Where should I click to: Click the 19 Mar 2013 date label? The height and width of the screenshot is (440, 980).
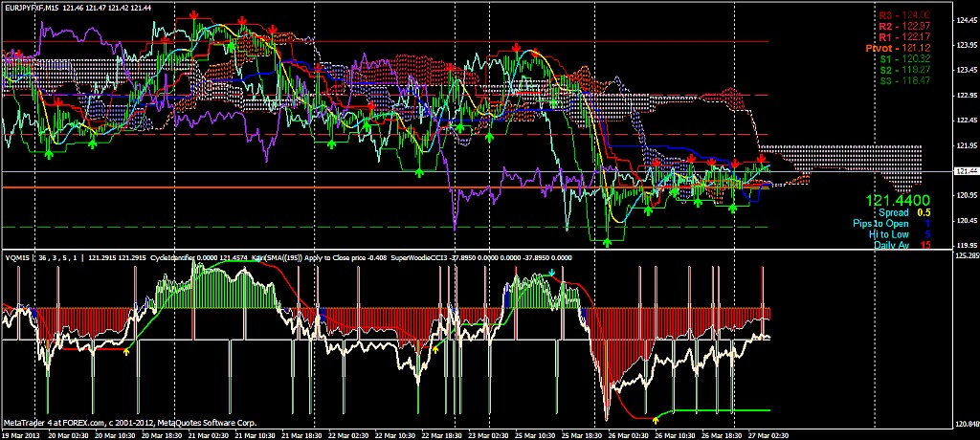[19, 434]
